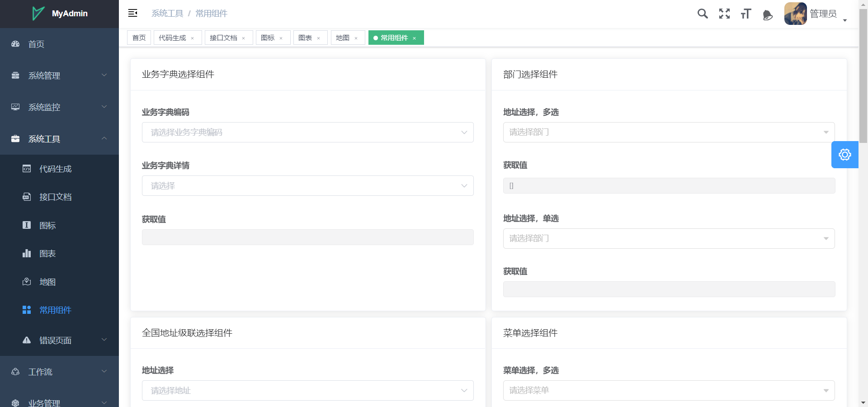
Task: Expand the 工作流 menu chevron
Action: (x=104, y=371)
